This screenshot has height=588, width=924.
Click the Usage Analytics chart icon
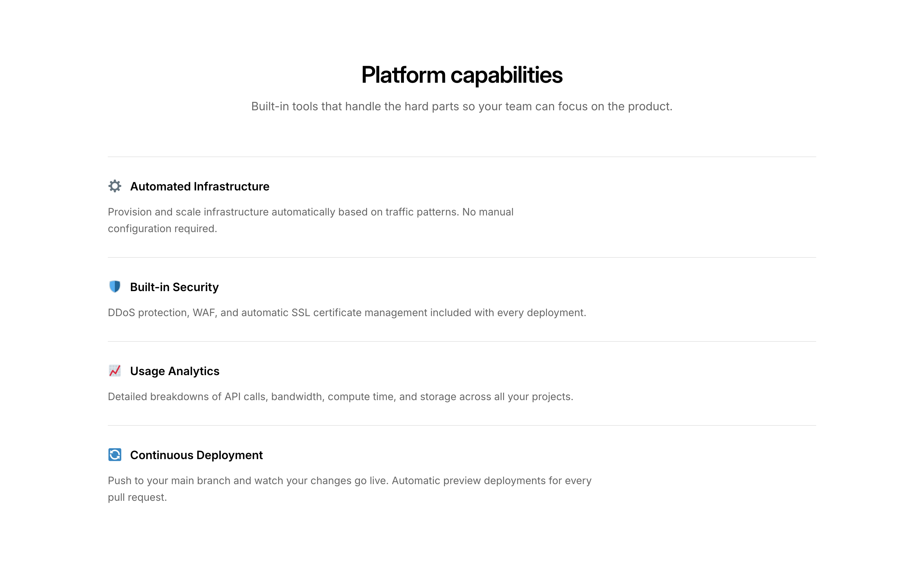tap(115, 371)
